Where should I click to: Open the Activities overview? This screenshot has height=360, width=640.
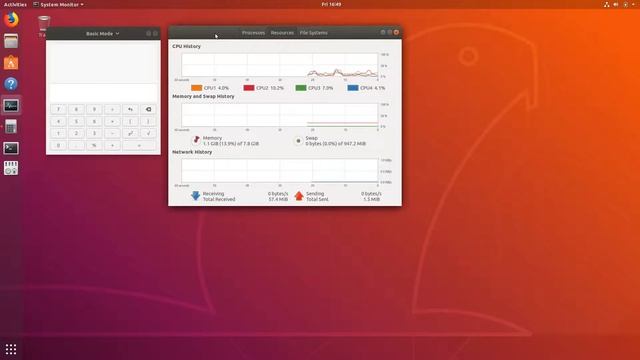click(x=15, y=4)
